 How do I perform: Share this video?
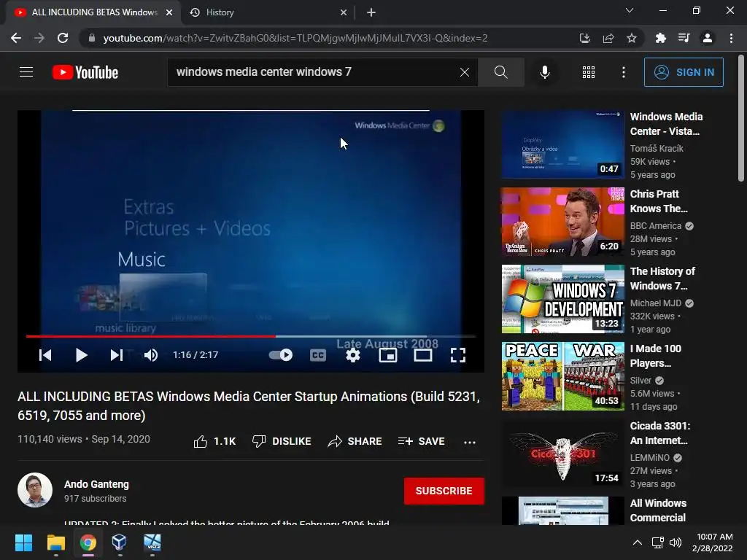point(355,441)
